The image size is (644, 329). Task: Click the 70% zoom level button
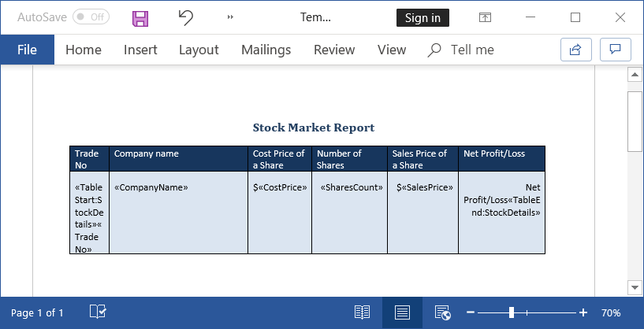611,312
